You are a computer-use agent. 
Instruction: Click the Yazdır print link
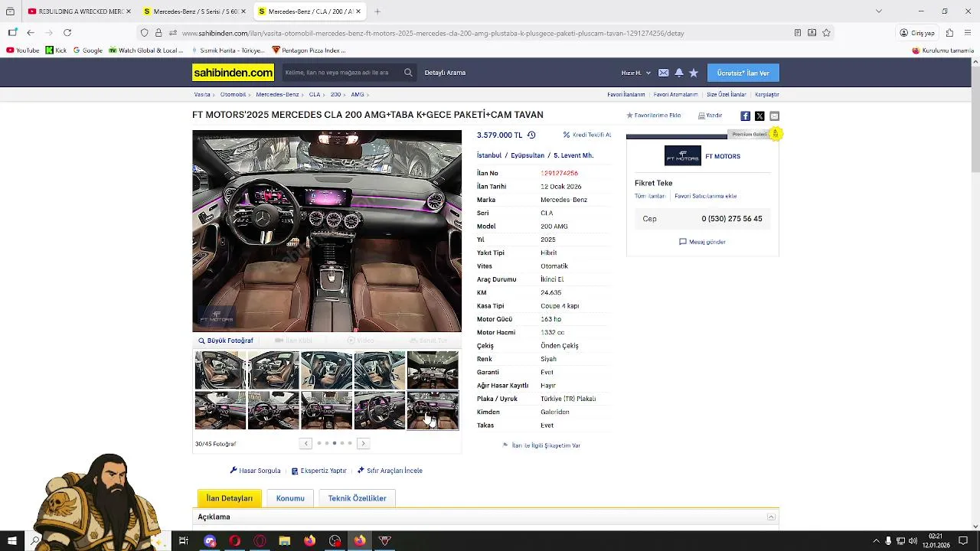point(710,116)
